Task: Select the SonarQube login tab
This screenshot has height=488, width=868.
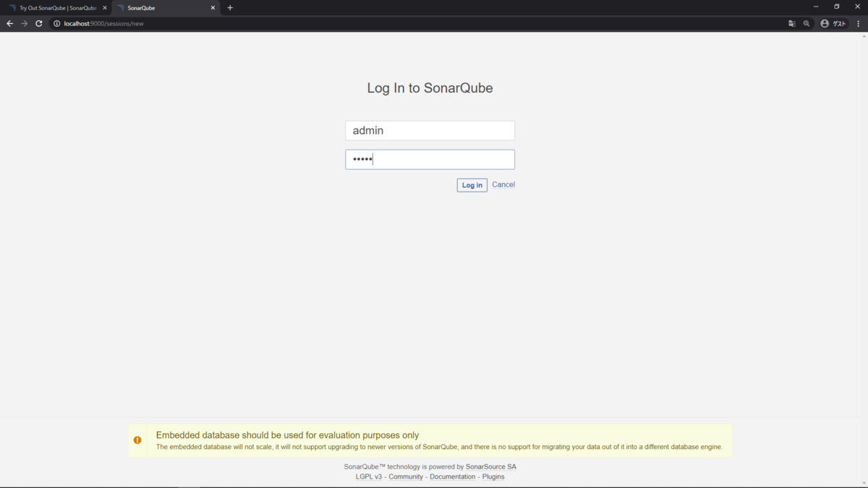Action: [x=165, y=8]
